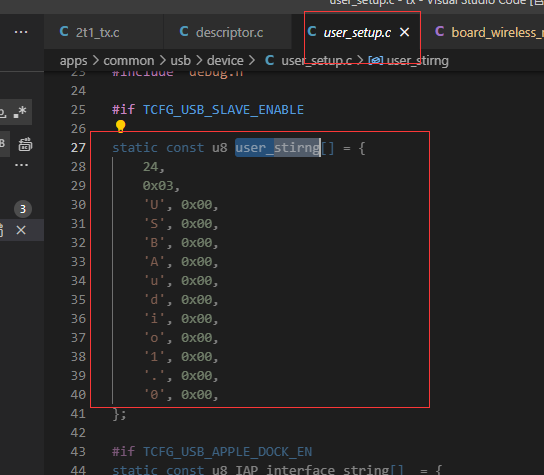This screenshot has height=475, width=544.
Task: Click the 'B' character on line 32
Action: pyautogui.click(x=154, y=243)
